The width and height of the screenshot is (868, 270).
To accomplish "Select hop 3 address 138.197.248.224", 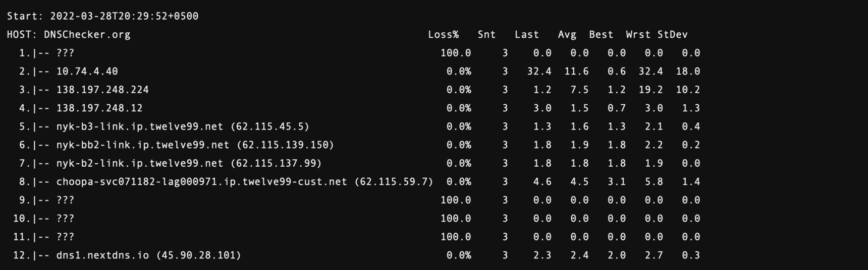I will 102,90.
